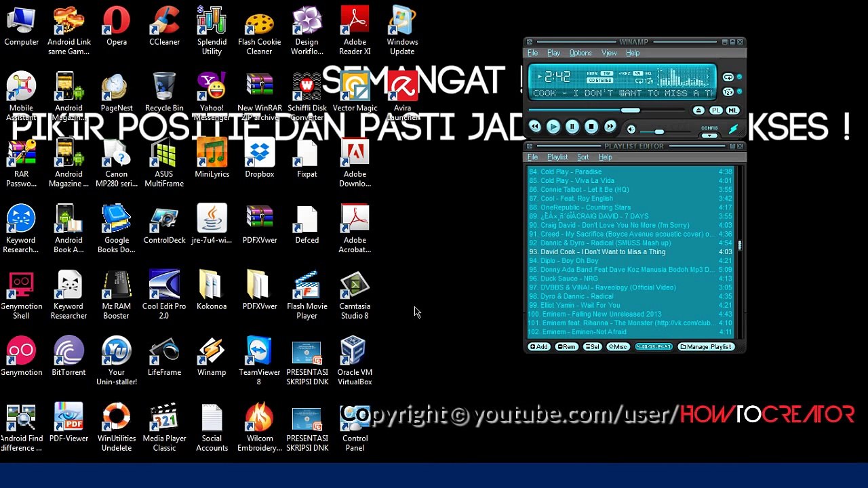Select the TeamViewer 8 desktop icon
The image size is (868, 488).
[259, 361]
